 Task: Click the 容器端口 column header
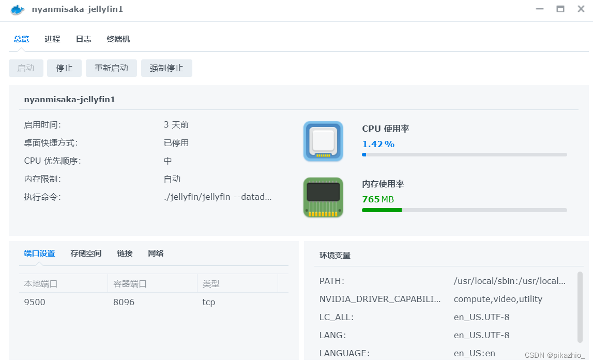coord(153,283)
